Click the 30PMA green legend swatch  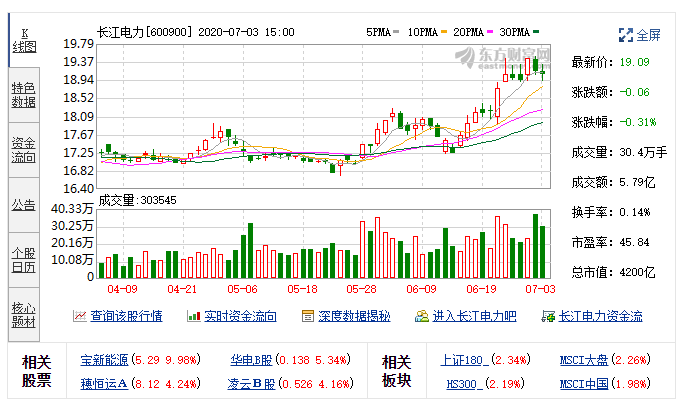[536, 32]
